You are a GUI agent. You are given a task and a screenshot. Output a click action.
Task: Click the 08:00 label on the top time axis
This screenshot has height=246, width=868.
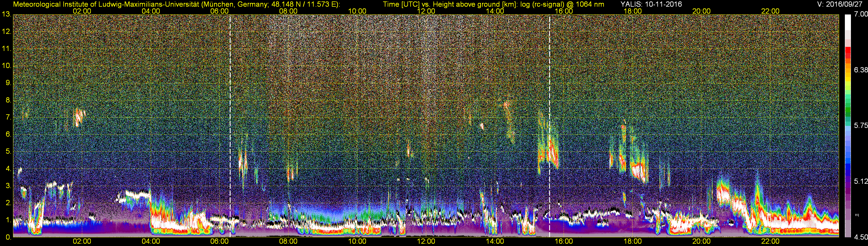tap(288, 11)
